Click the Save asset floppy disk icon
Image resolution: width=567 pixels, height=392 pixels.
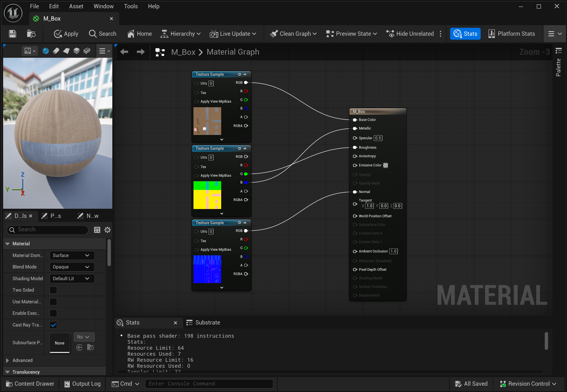(x=12, y=34)
